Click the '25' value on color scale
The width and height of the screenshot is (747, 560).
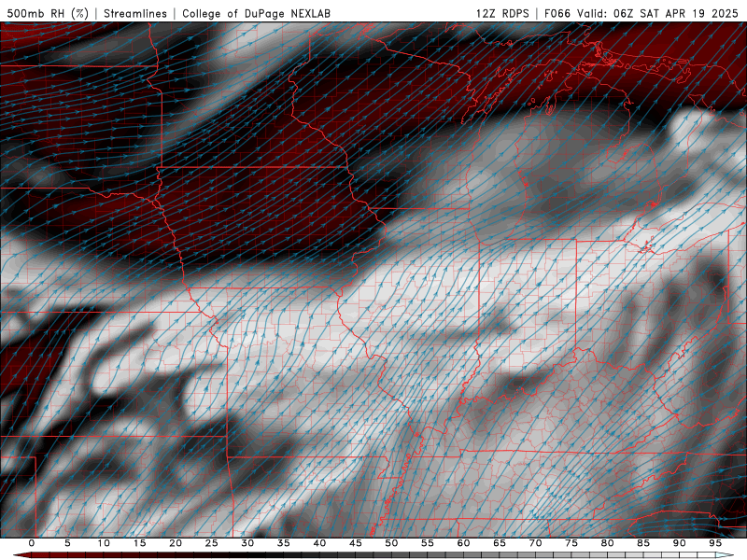point(212,543)
